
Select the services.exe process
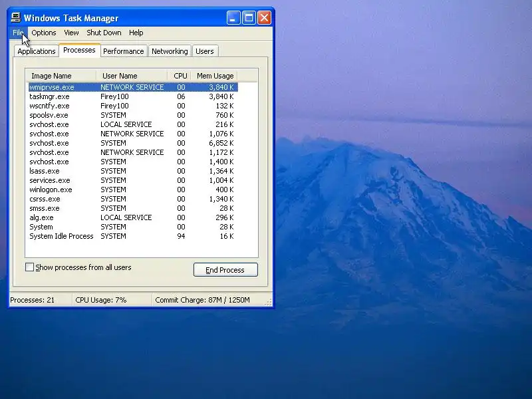pyautogui.click(x=133, y=180)
